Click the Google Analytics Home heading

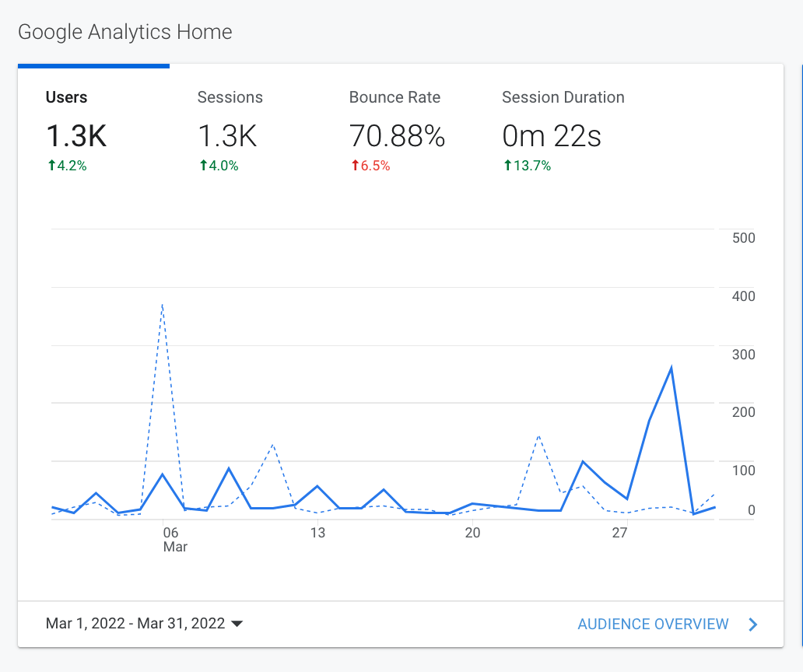125,32
